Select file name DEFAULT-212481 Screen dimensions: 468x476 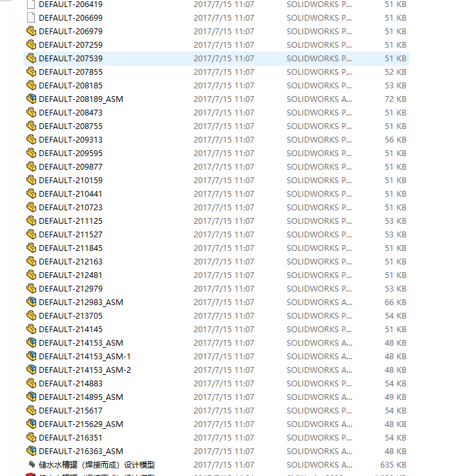(70, 275)
